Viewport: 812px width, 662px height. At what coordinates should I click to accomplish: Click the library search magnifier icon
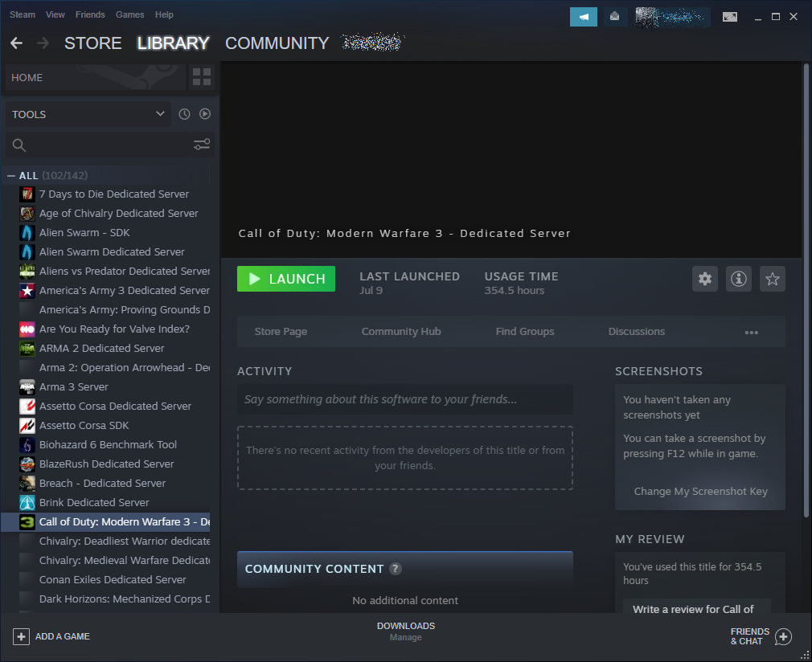pyautogui.click(x=19, y=145)
